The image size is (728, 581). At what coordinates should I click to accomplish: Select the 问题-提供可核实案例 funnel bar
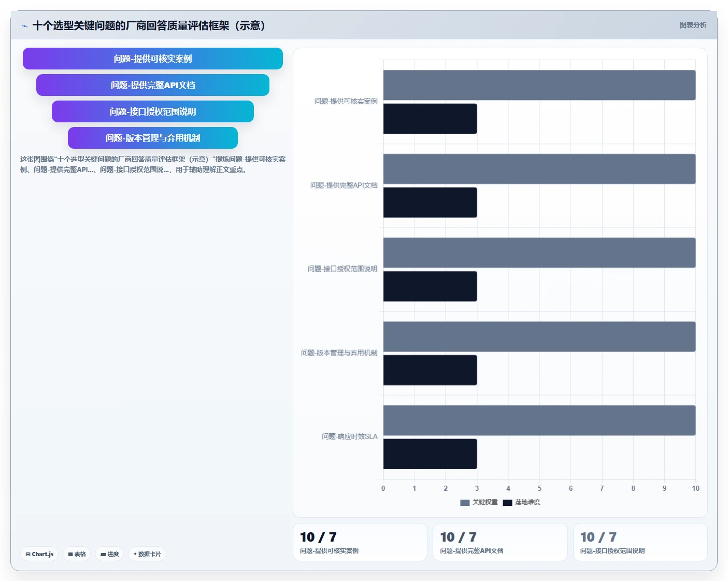153,59
